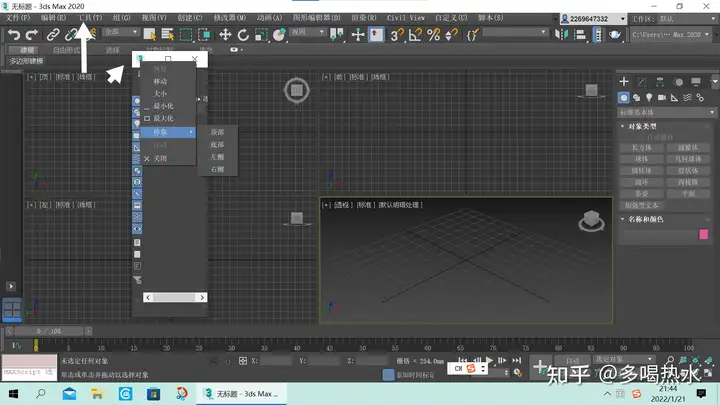Switch to the Display panel tab
This screenshot has height=405, width=720.
click(x=696, y=82)
